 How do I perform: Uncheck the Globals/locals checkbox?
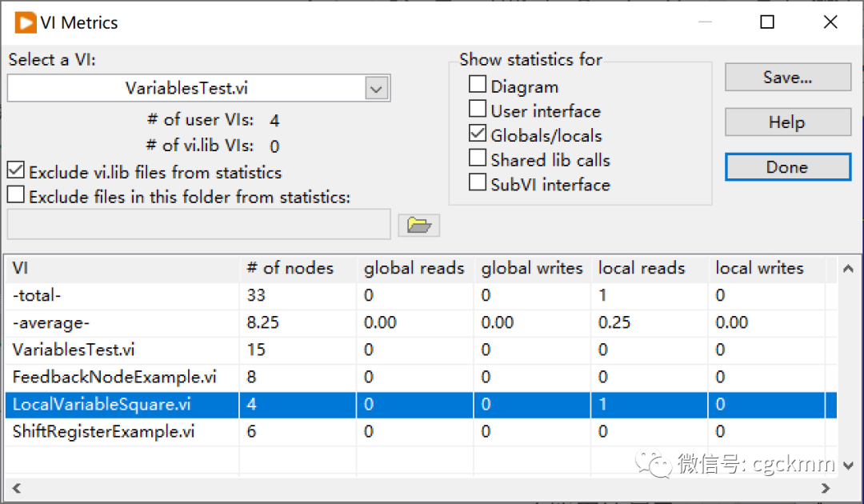tap(478, 134)
